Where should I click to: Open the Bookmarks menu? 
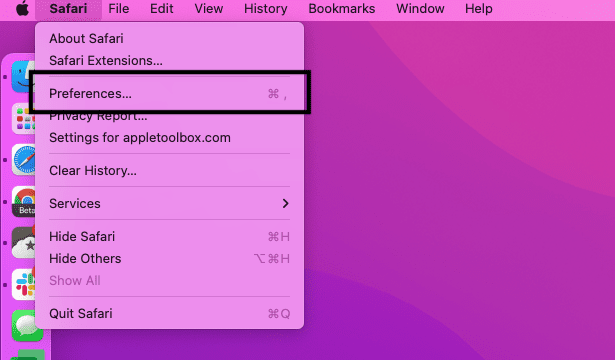click(342, 9)
